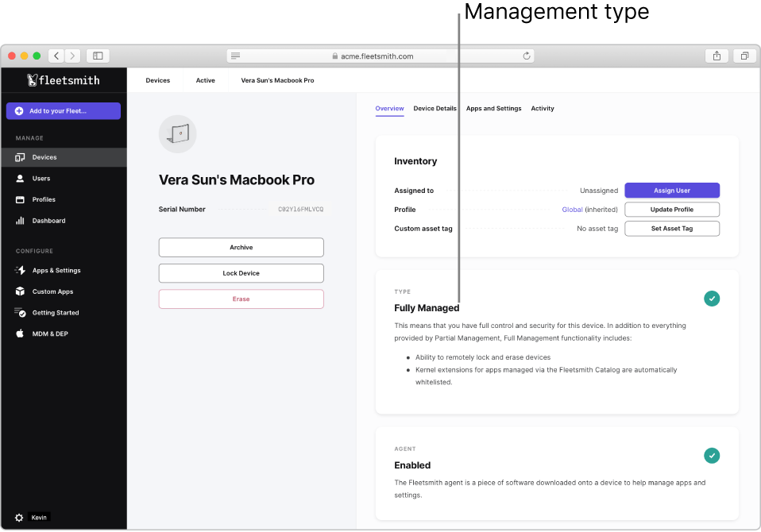Viewport: 761px width, 532px height.
Task: Click the Archive button
Action: 241,247
